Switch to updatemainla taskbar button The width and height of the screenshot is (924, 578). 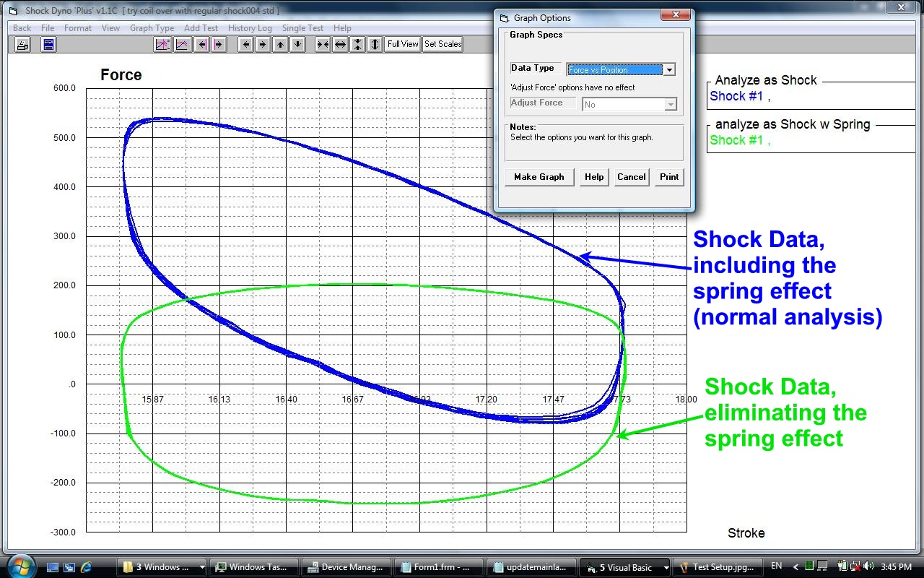531,567
